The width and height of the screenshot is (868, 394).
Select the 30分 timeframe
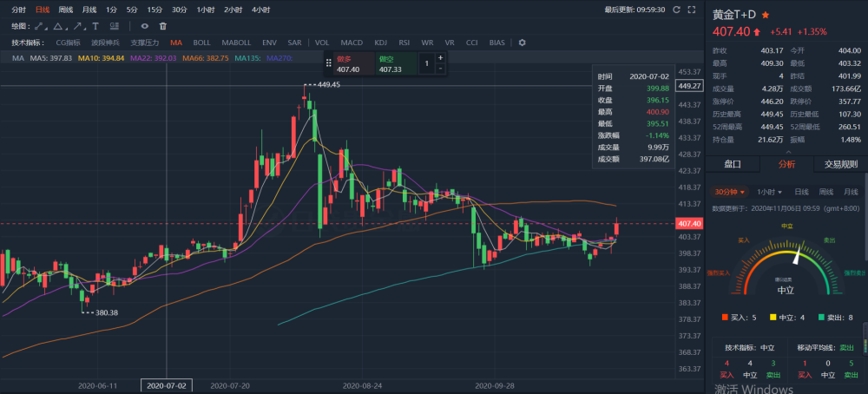click(x=179, y=10)
